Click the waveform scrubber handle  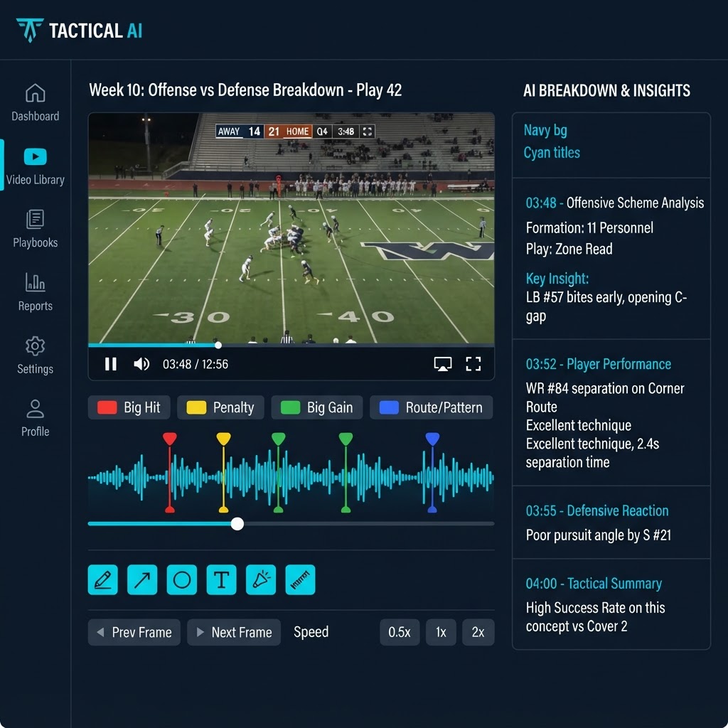[237, 524]
